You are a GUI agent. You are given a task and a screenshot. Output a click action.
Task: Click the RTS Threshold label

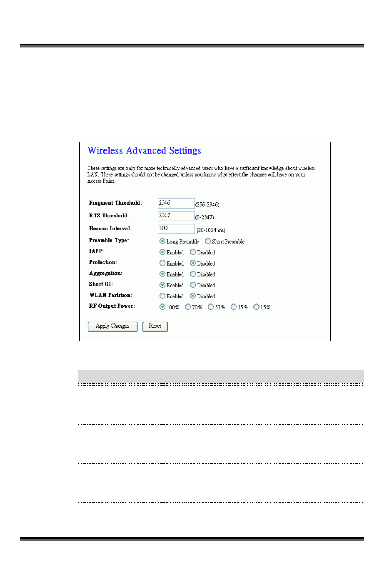point(109,216)
